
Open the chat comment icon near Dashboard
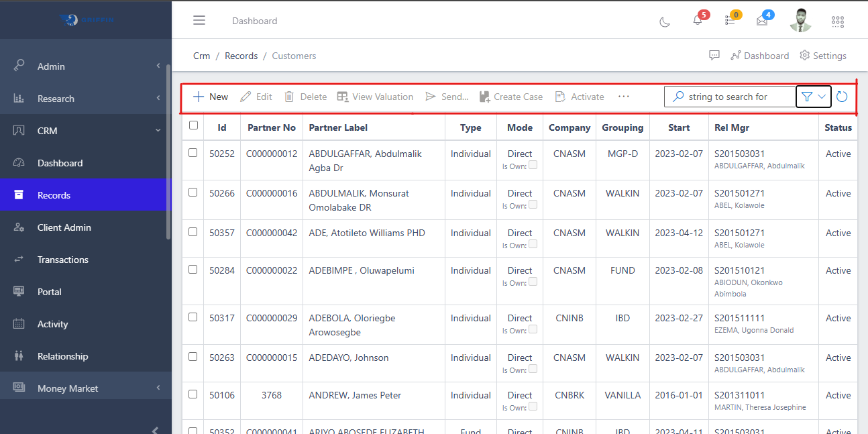[714, 56]
